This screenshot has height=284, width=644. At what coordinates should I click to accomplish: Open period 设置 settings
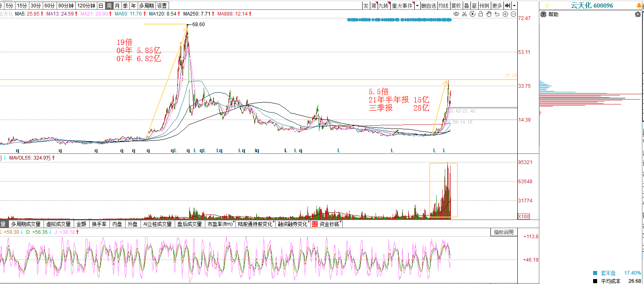click(162, 6)
